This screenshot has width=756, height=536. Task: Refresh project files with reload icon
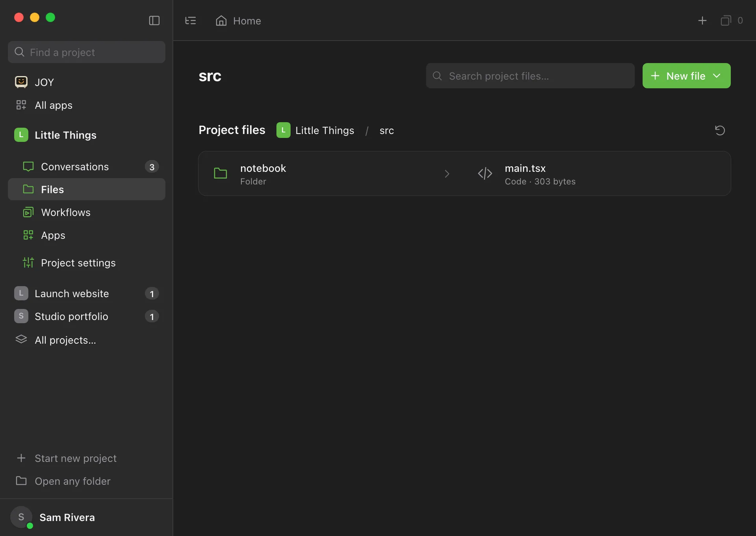click(x=720, y=130)
